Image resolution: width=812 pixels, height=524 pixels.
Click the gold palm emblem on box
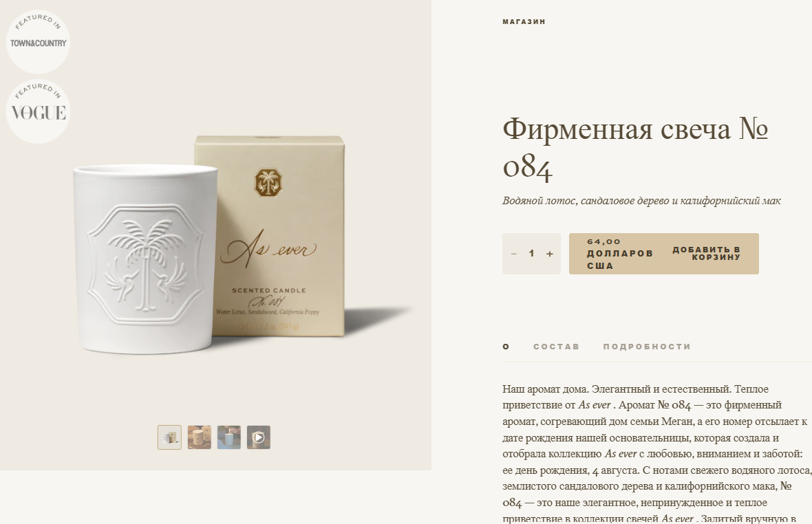coord(268,182)
